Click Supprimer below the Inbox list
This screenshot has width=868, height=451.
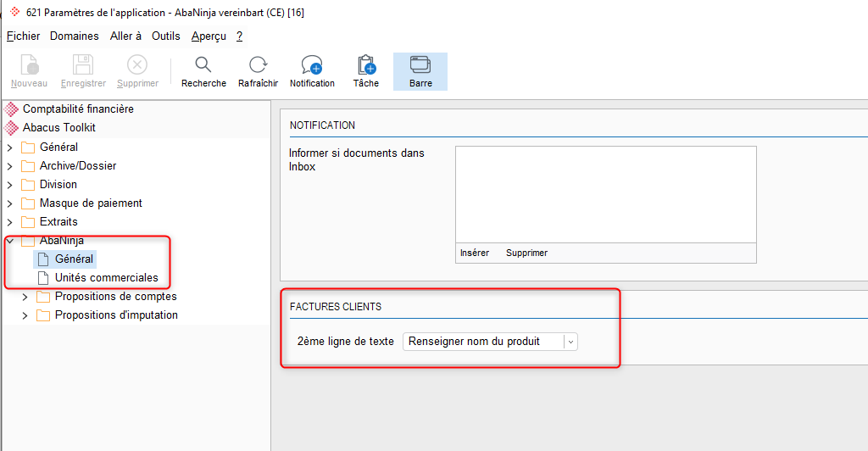(526, 253)
